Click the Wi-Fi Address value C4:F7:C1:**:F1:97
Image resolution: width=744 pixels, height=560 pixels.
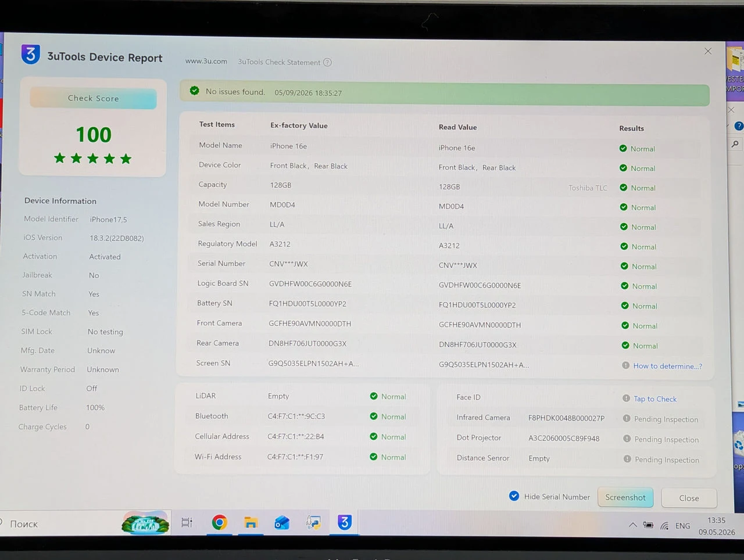295,457
